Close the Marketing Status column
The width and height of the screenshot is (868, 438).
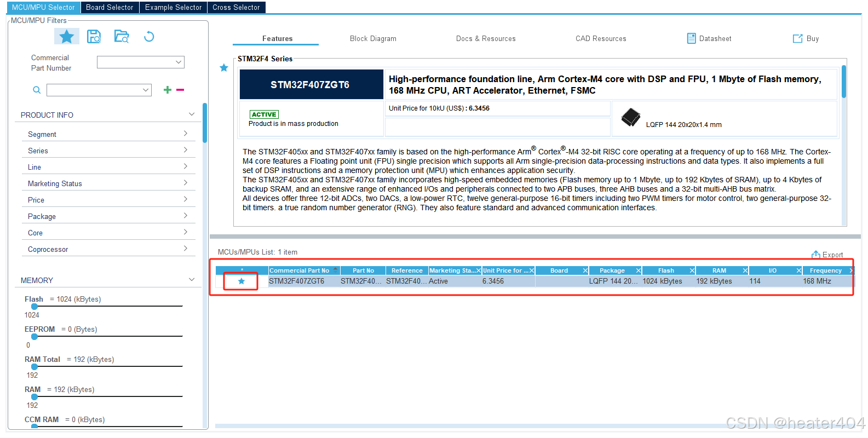click(478, 270)
